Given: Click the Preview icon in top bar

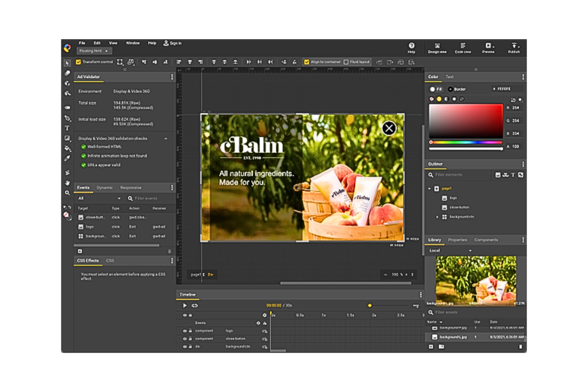Looking at the screenshot, I should 488,48.
